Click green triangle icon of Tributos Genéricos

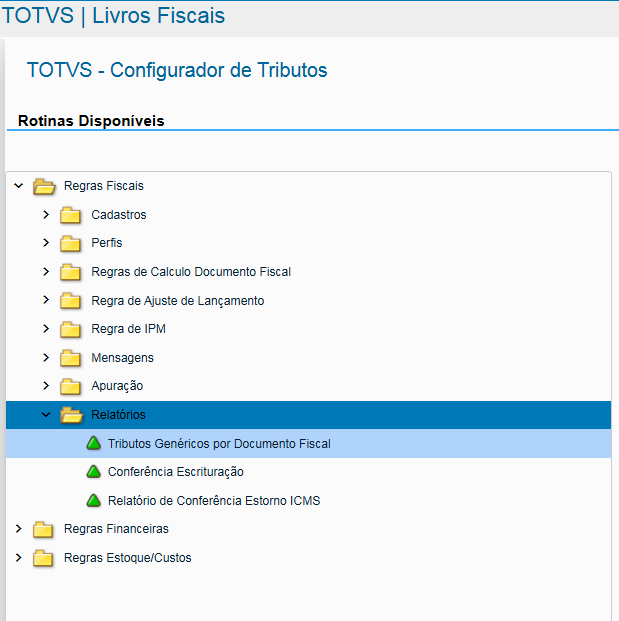pos(94,443)
